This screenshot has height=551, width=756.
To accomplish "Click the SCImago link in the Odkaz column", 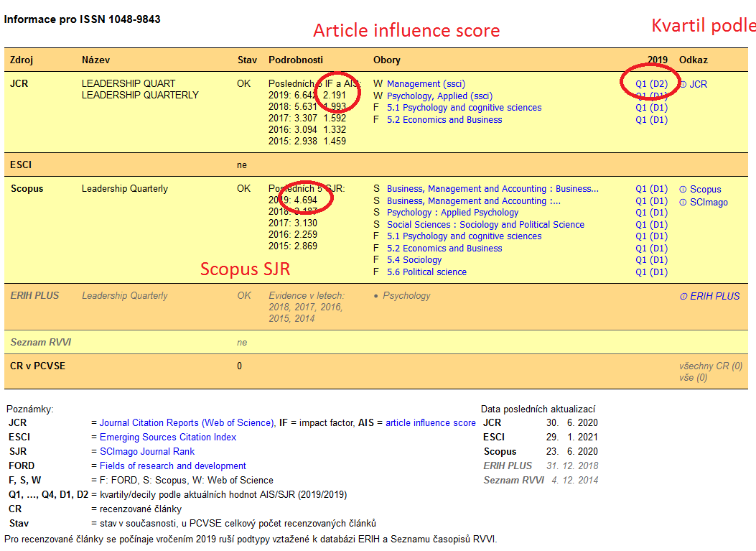I will click(x=709, y=203).
